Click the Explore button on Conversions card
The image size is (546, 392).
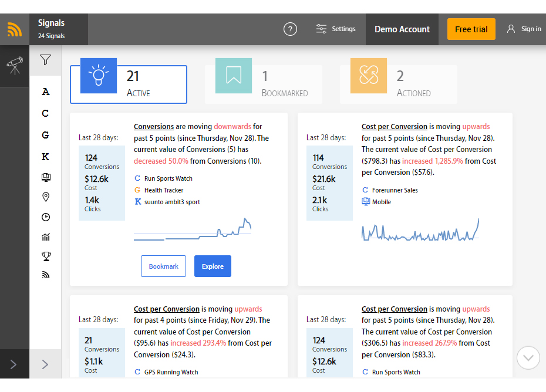pos(213,266)
